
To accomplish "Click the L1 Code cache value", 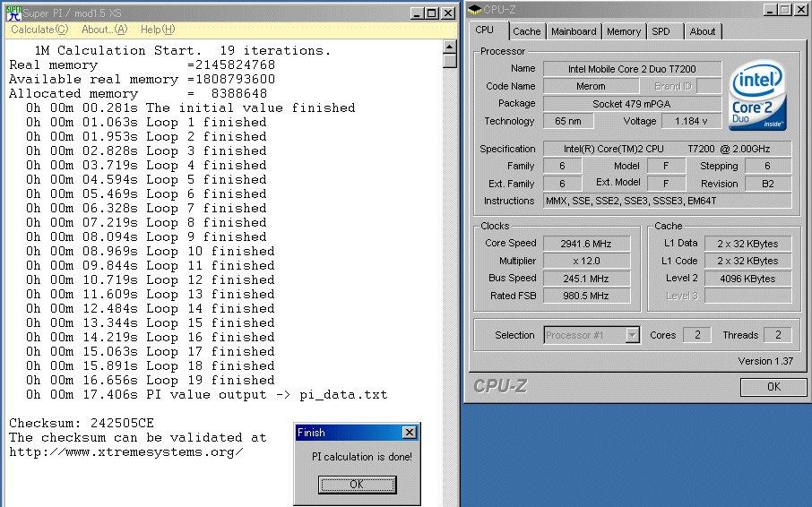I will (x=747, y=262).
